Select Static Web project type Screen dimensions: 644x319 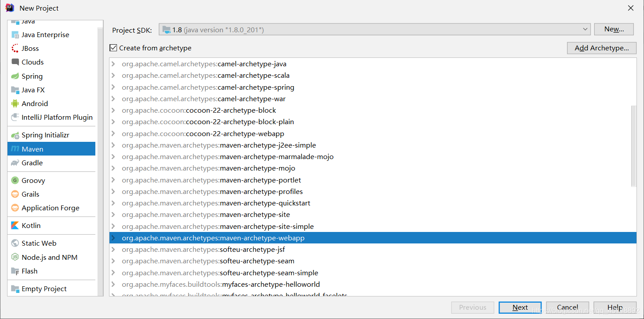(x=51, y=243)
